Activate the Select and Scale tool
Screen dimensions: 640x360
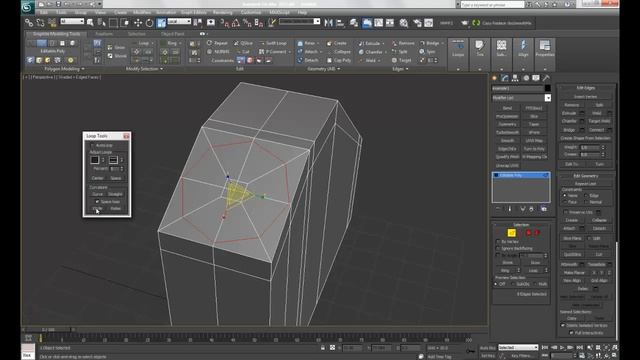(161, 23)
